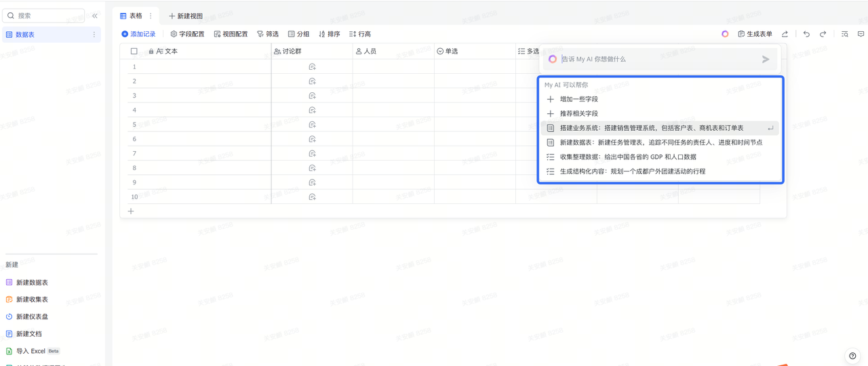
Task: Send AI prompt with paper-plane icon
Action: pos(766,59)
